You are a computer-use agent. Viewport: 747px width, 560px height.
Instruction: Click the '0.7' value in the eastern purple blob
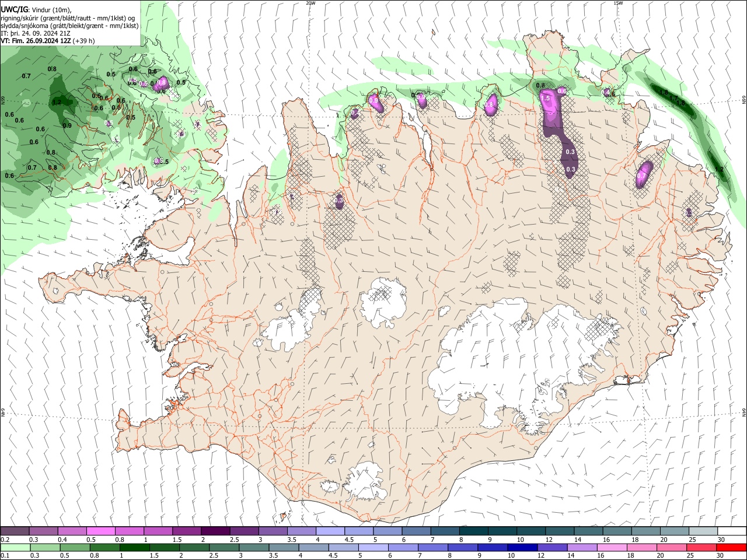coord(641,176)
